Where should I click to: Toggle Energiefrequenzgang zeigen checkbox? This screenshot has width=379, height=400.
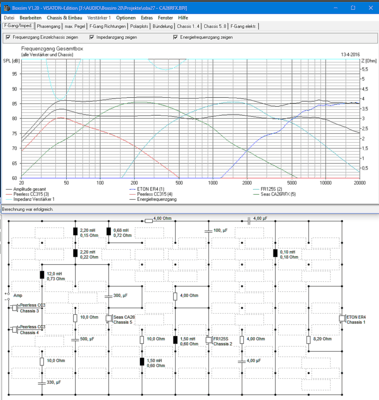[175, 37]
